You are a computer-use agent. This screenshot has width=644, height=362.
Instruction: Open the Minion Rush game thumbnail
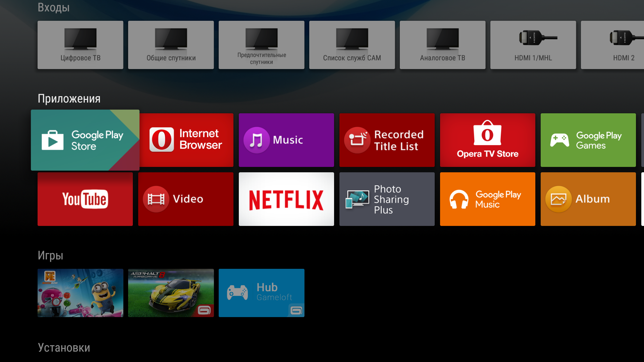pyautogui.click(x=80, y=293)
